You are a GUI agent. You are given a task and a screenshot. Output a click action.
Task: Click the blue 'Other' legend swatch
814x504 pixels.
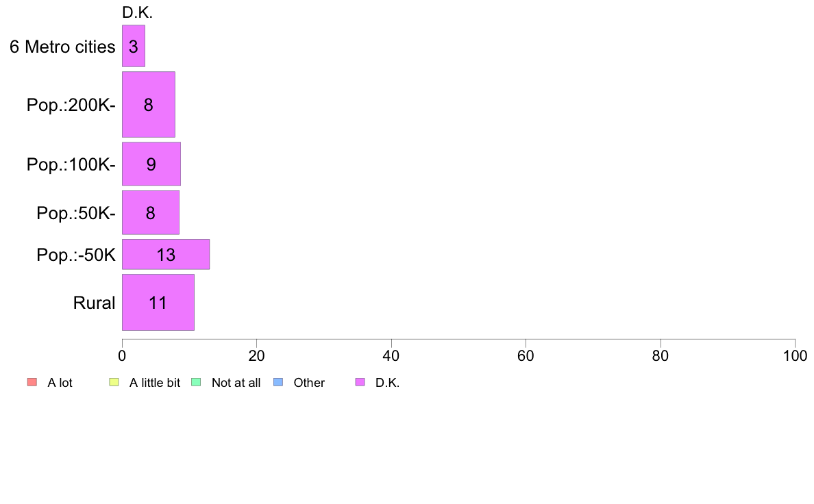click(x=277, y=383)
